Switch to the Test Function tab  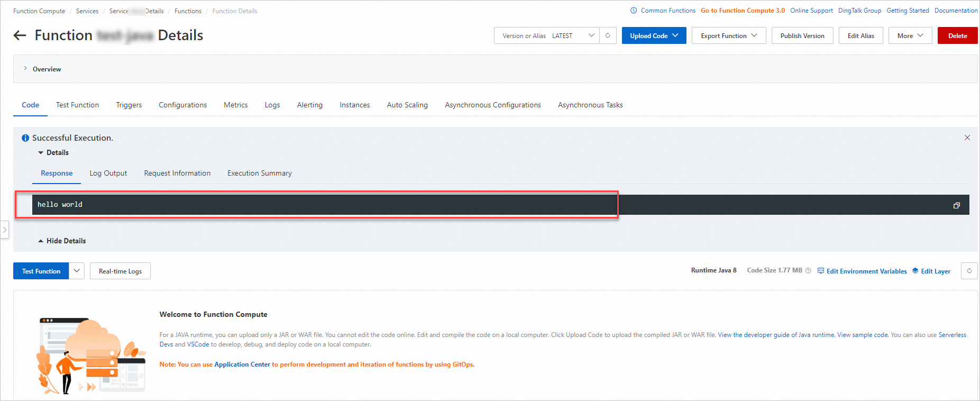[78, 105]
